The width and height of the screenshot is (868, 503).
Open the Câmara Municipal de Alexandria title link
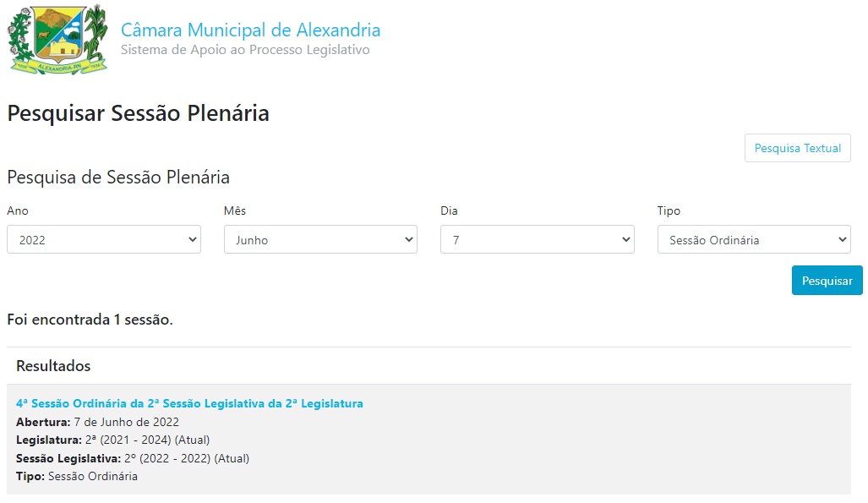(250, 30)
